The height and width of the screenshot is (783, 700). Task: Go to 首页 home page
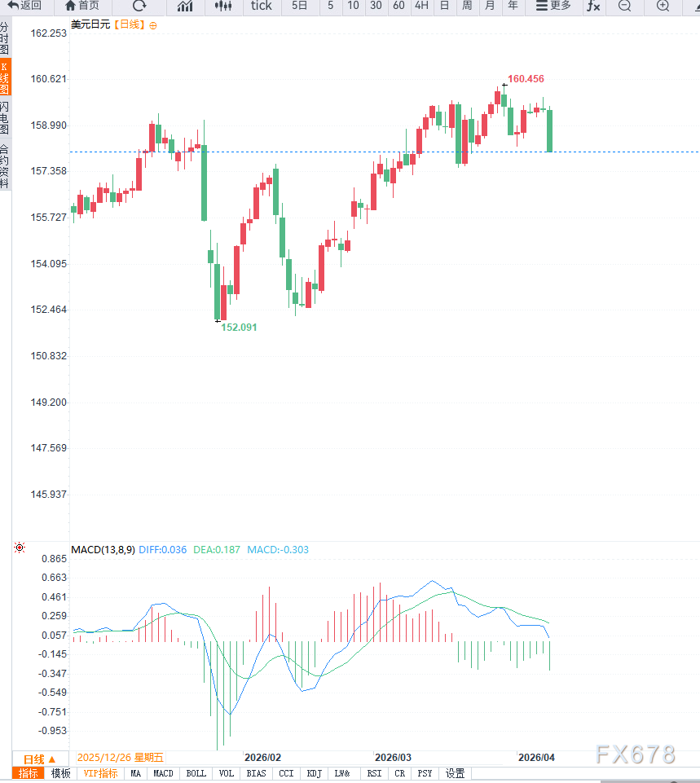point(81,6)
